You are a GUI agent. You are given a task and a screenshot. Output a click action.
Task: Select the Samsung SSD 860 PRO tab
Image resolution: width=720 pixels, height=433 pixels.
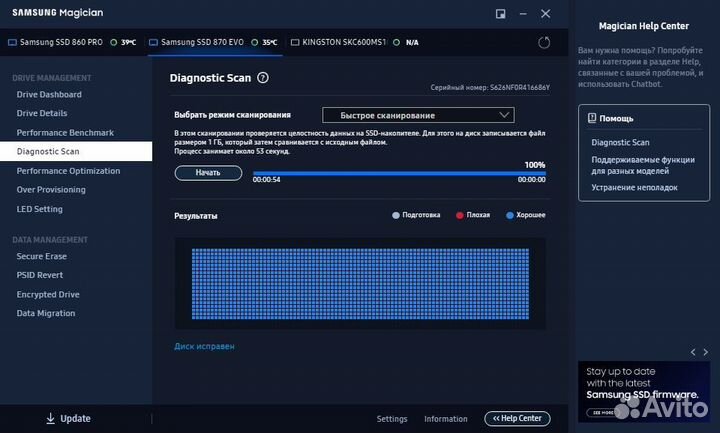[73, 42]
